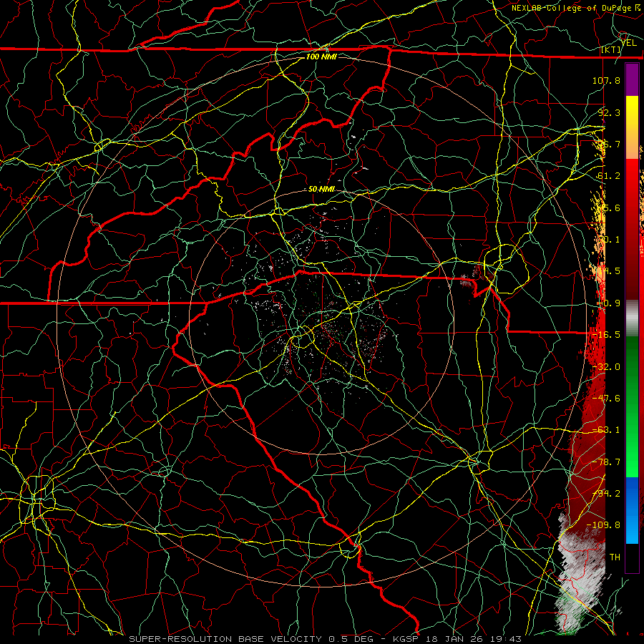Screen dimensions: 644x644
Task: Click the 107.8 value on the velocity scale
Action: click(606, 80)
